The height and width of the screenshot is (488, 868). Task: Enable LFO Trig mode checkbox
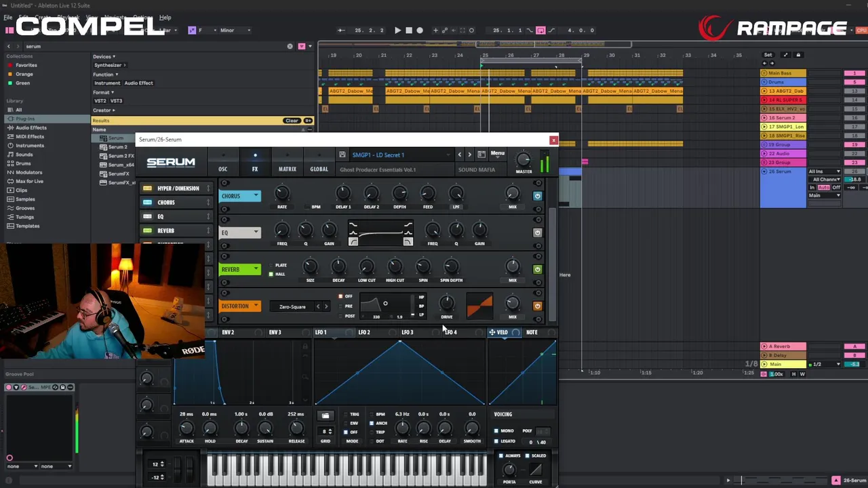(346, 414)
